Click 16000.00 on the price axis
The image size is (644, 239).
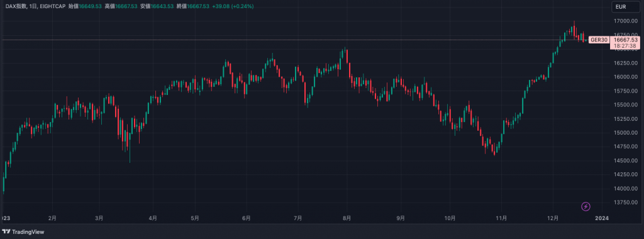626,77
